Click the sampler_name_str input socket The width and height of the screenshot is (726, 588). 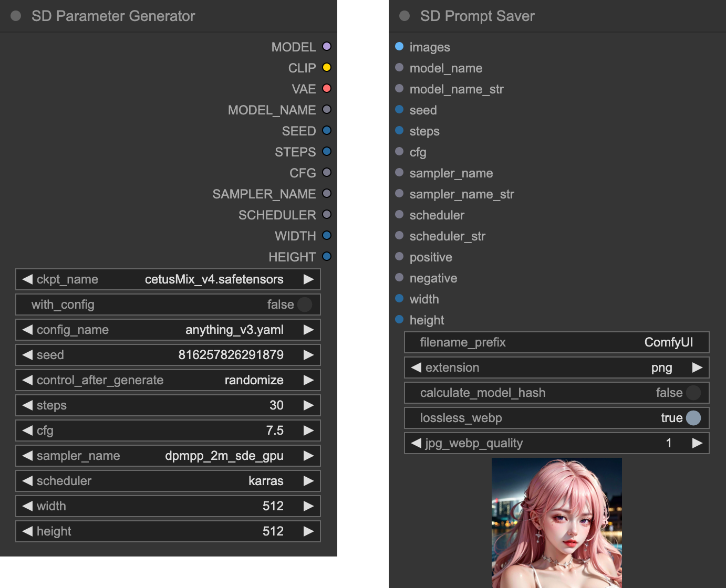399,193
